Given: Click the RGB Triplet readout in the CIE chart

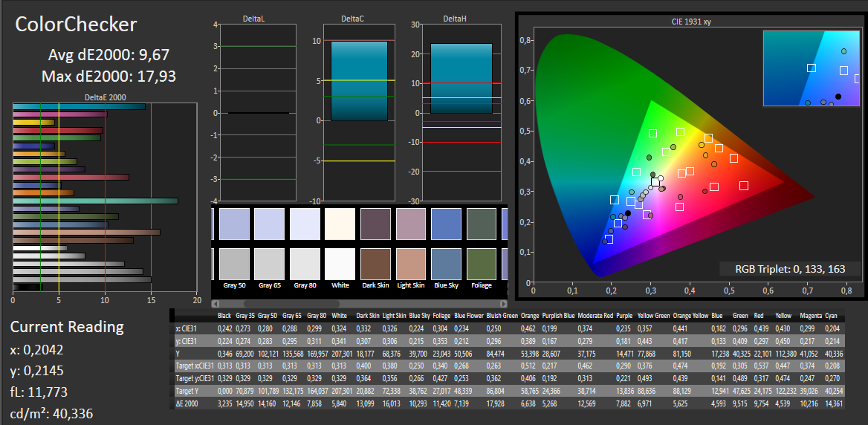Looking at the screenshot, I should pyautogui.click(x=789, y=269).
